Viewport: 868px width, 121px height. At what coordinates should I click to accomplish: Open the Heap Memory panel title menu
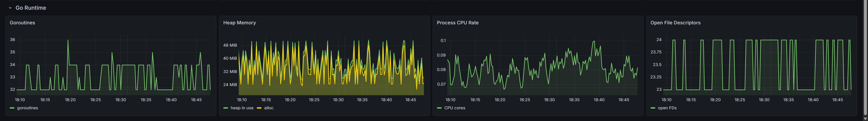pyautogui.click(x=239, y=23)
